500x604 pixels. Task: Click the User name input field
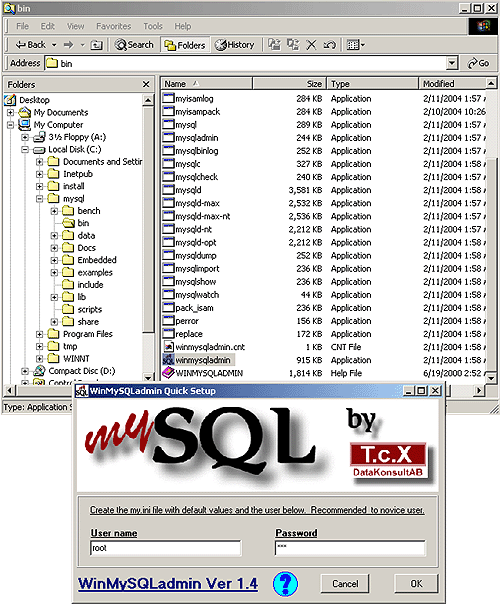point(166,548)
